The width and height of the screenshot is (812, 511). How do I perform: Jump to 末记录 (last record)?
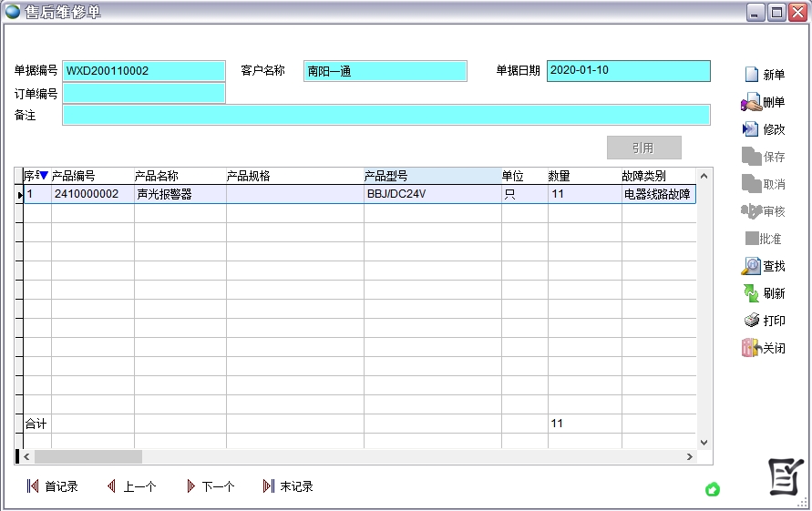coord(268,486)
